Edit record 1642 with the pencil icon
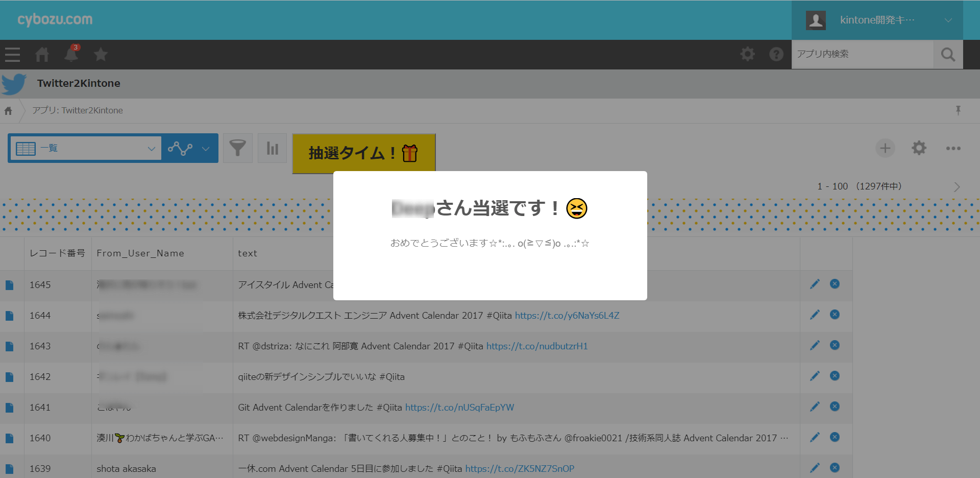 coord(815,376)
